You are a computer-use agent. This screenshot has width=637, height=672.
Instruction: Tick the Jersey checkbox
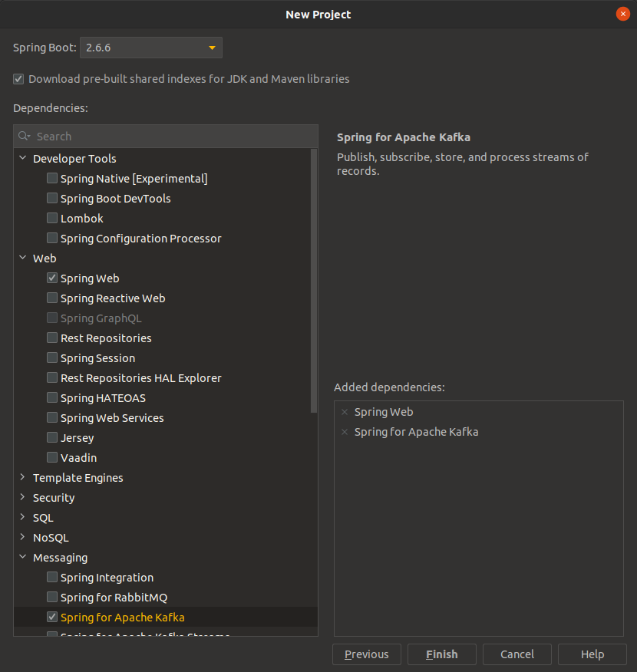(52, 437)
